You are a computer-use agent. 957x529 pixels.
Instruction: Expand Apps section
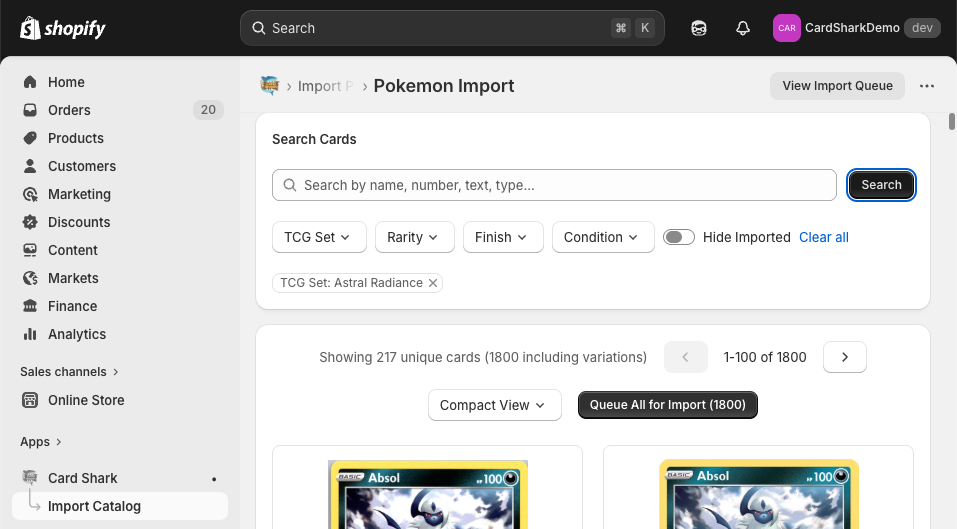point(41,442)
